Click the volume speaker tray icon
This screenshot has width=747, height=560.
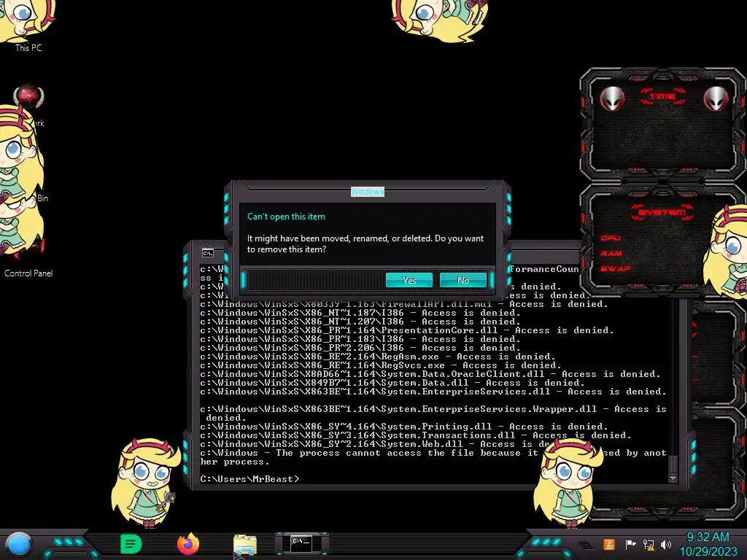click(x=666, y=544)
